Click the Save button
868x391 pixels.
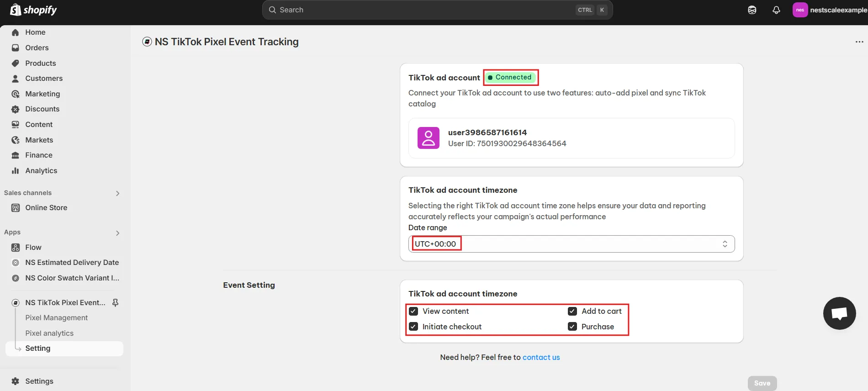click(x=762, y=383)
